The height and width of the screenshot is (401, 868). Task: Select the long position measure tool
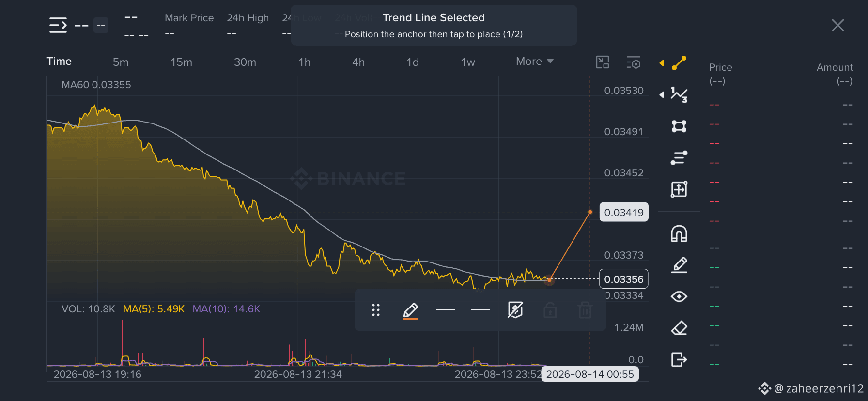679,189
